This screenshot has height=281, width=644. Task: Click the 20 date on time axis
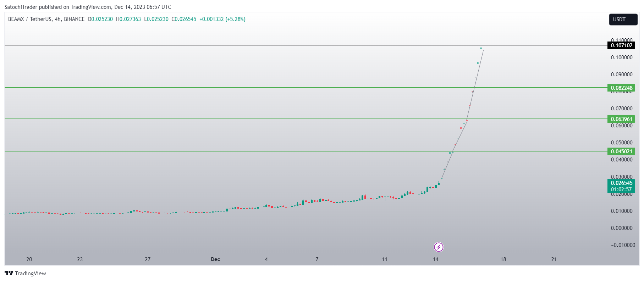pos(29,259)
